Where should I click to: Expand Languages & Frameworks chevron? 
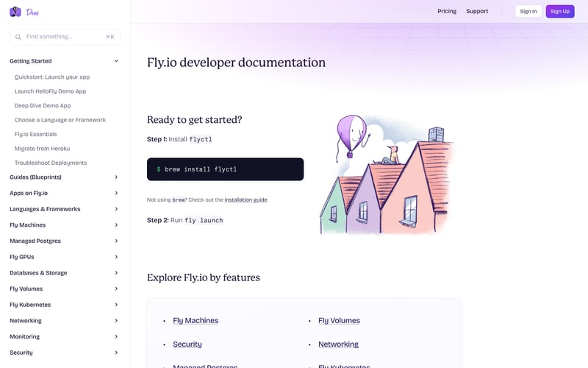pyautogui.click(x=116, y=209)
